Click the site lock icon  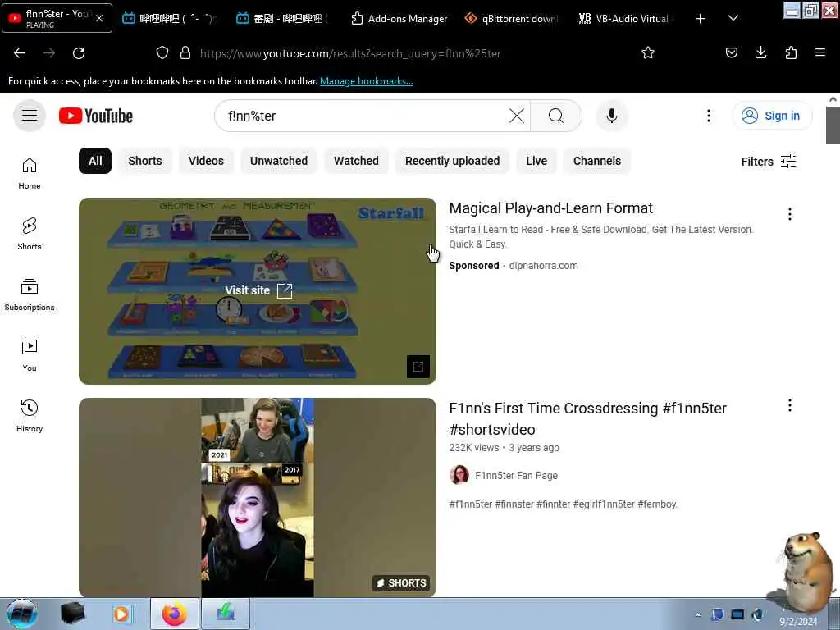point(185,53)
